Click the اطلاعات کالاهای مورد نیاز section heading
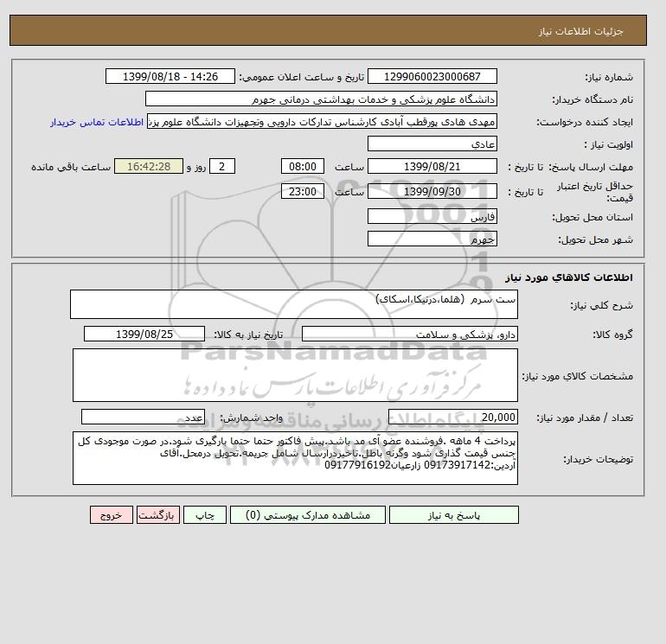666x644 pixels. pos(569,277)
